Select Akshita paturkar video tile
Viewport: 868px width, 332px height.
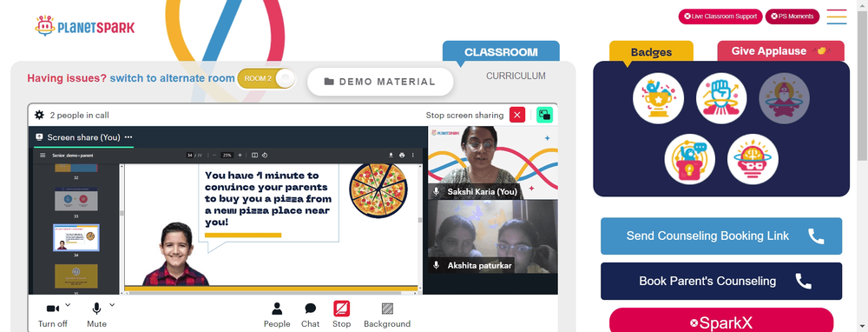coord(493,236)
